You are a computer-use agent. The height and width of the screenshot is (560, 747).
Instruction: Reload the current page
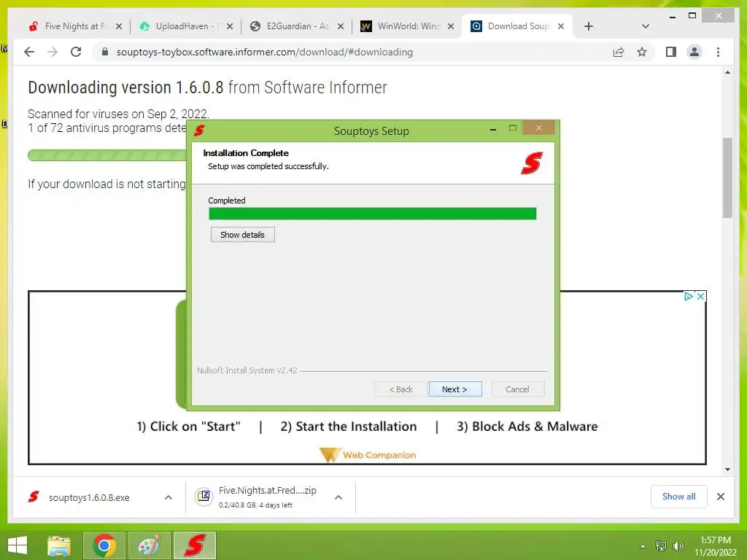coord(76,52)
